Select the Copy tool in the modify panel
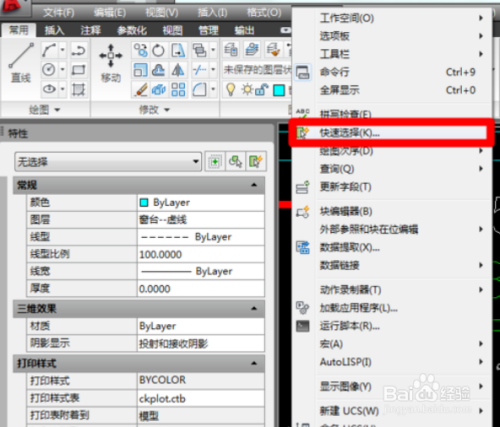 tap(140, 50)
